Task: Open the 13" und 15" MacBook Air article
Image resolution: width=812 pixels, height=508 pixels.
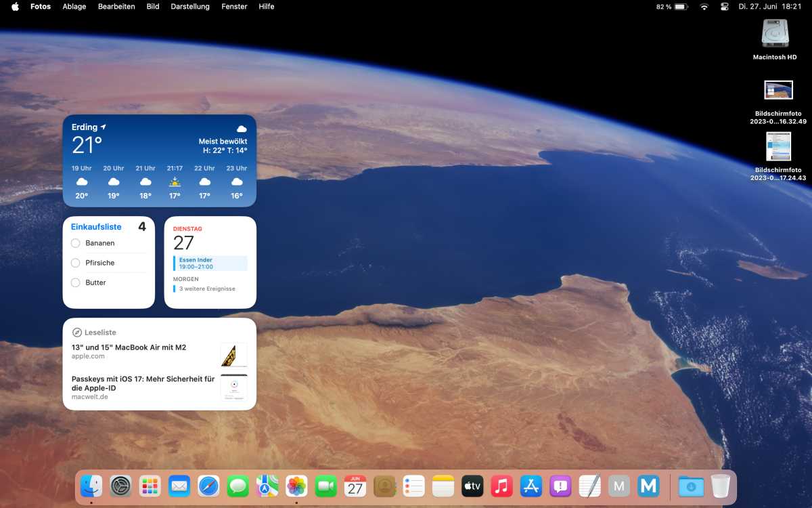Action: pyautogui.click(x=129, y=347)
